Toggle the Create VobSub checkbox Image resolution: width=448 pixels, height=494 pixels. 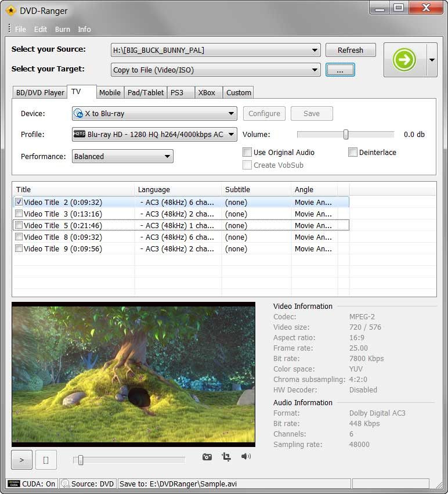click(x=247, y=165)
